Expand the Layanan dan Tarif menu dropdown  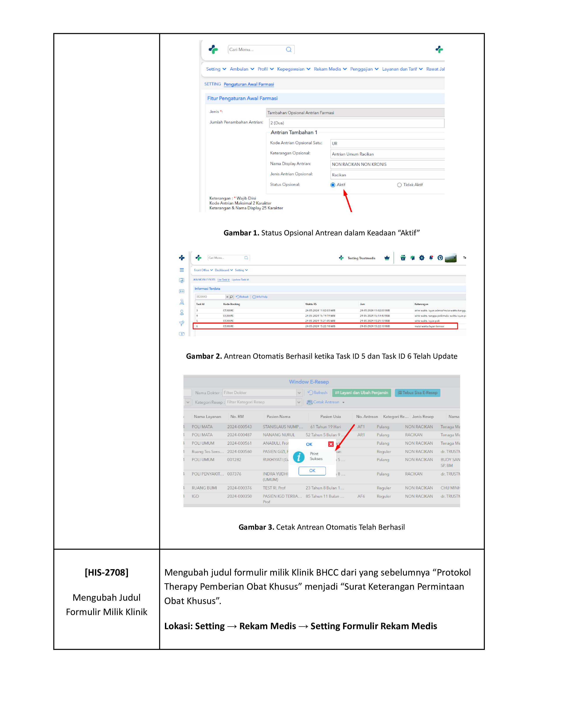[x=402, y=69]
